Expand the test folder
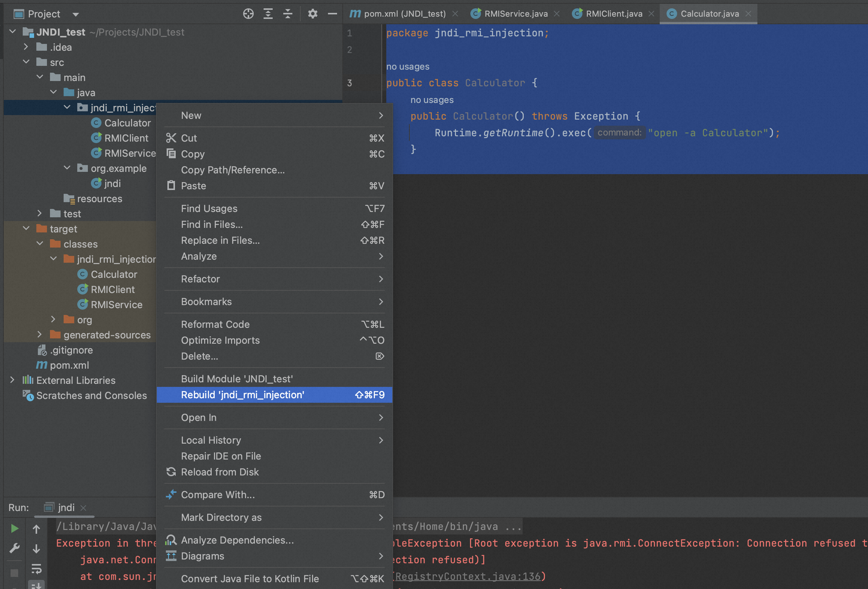Image resolution: width=868 pixels, height=589 pixels. click(x=39, y=213)
